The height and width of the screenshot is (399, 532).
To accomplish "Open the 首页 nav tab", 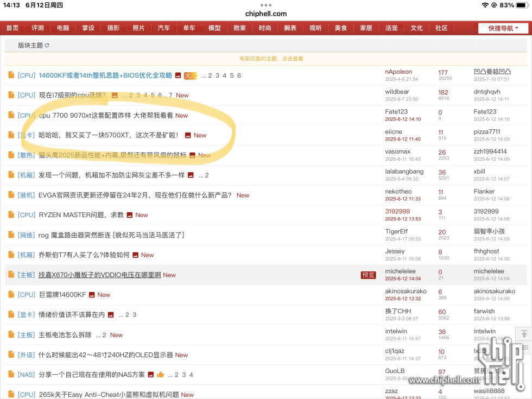I will pos(12,28).
